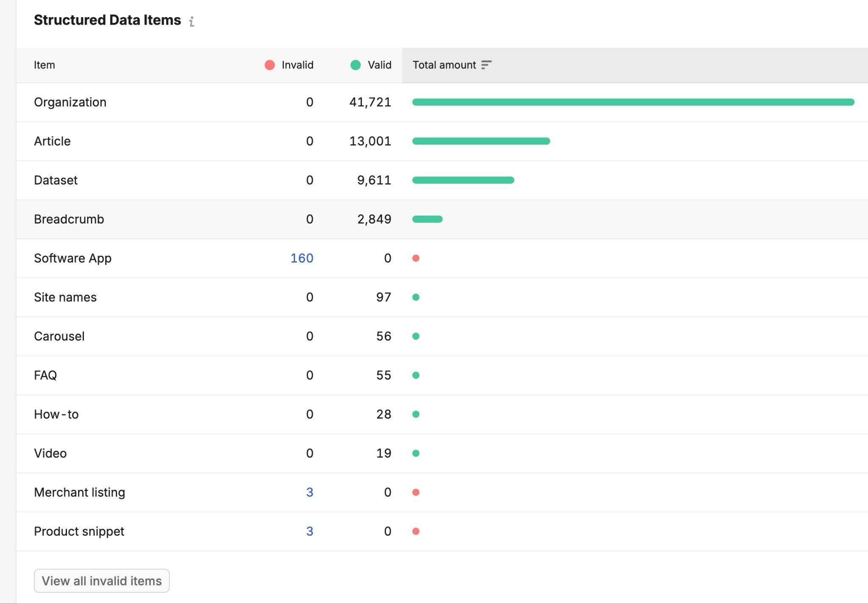Open the 3 invalid Merchant listing items

tap(310, 492)
